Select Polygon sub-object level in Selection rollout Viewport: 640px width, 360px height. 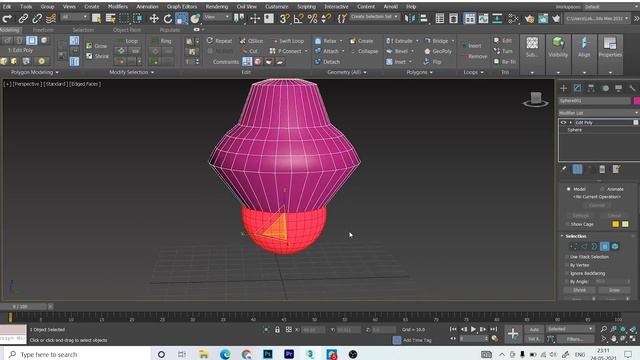point(604,246)
